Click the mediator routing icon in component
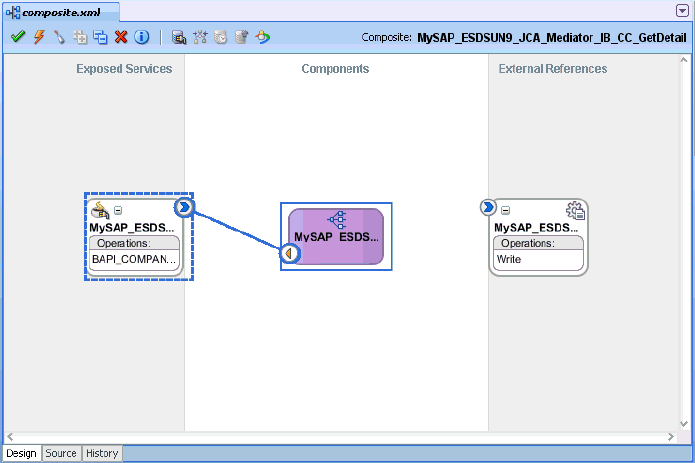 click(x=337, y=219)
